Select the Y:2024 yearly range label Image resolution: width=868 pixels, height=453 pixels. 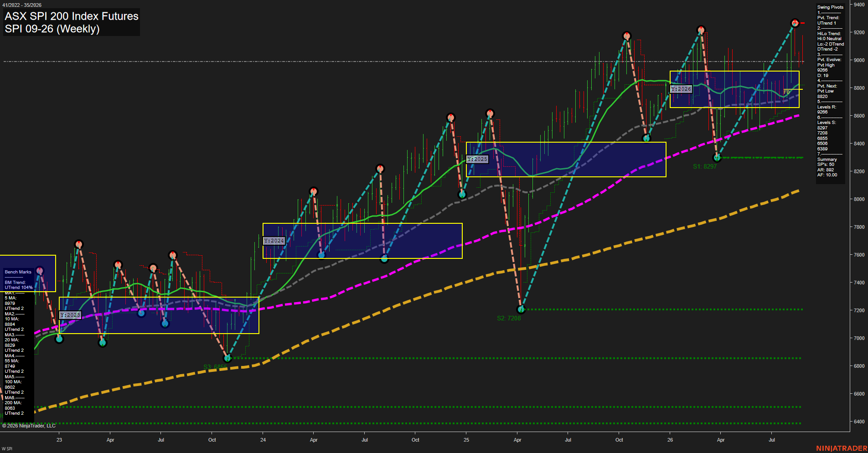pos(274,241)
